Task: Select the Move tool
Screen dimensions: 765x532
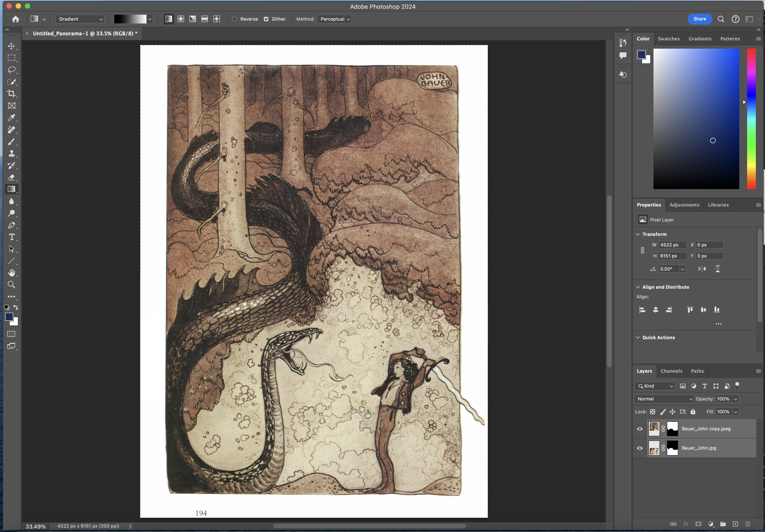Action: (x=11, y=46)
